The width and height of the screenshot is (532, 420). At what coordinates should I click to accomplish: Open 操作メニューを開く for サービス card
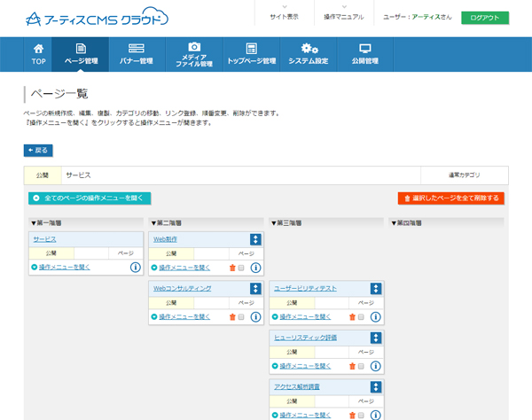[x=65, y=267]
